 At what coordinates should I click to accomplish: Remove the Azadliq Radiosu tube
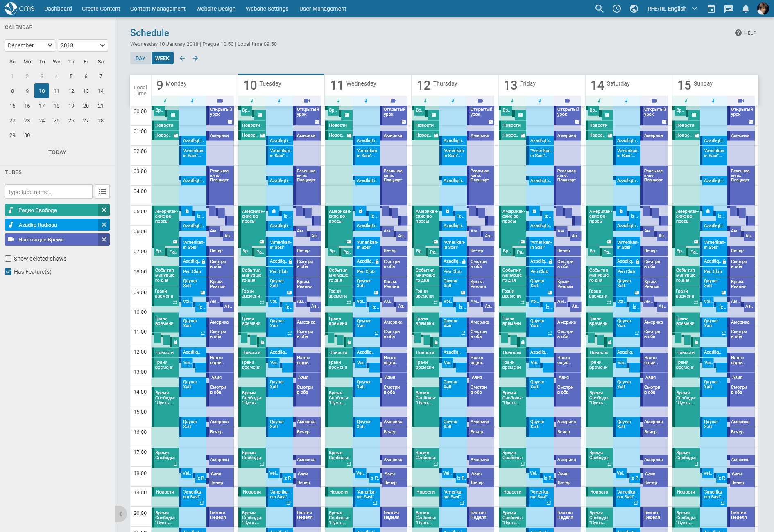click(x=104, y=225)
